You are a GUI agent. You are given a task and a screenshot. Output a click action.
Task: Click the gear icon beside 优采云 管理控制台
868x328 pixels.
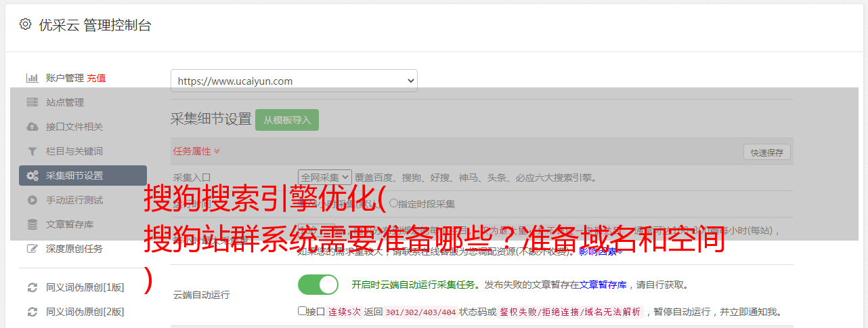click(25, 24)
